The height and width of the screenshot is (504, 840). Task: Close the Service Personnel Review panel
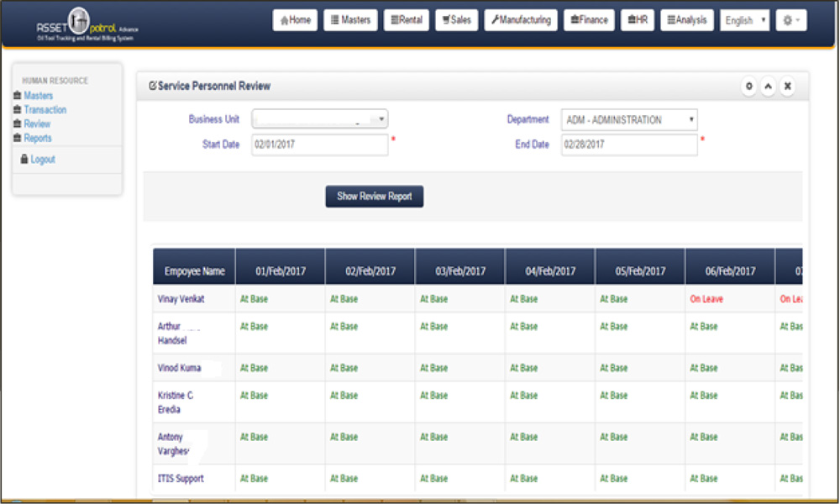787,87
